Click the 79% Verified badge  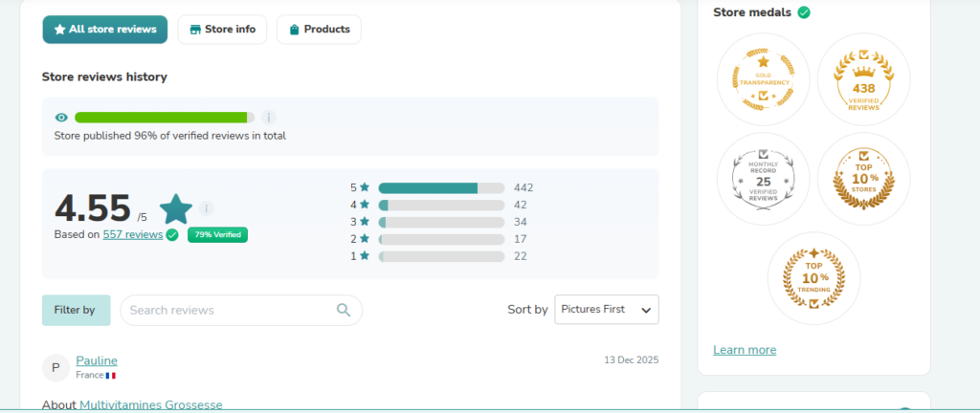point(217,234)
